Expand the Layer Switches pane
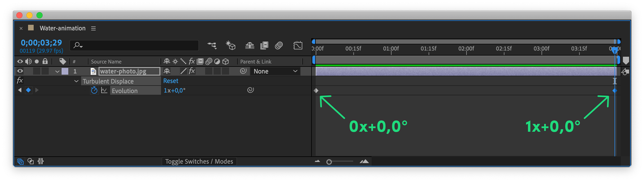Image resolution: width=644 pixels, height=182 pixels. pyautogui.click(x=20, y=161)
